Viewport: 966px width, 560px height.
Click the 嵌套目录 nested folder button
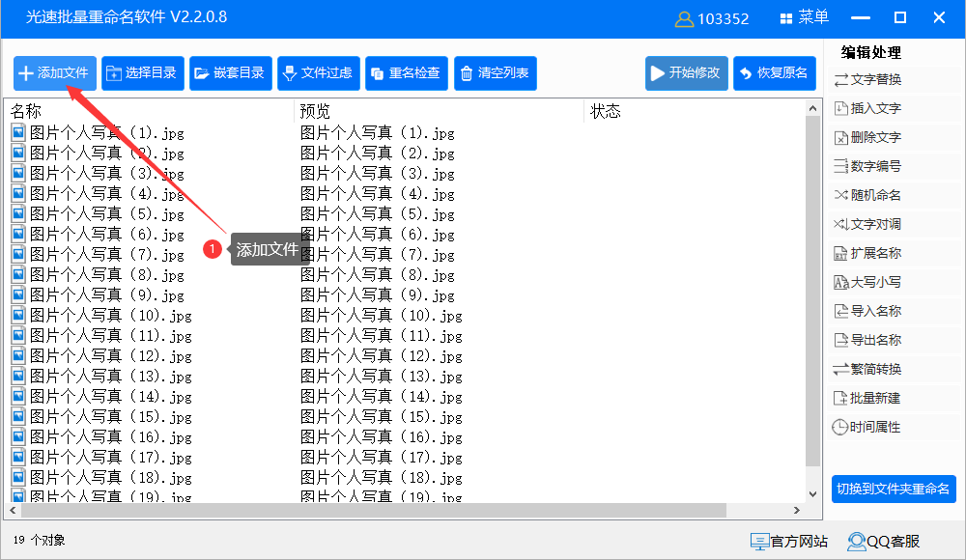coord(231,73)
